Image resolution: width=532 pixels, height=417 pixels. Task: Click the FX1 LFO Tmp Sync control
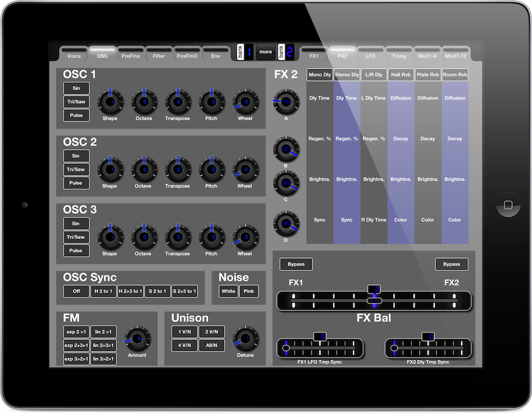tap(320, 347)
